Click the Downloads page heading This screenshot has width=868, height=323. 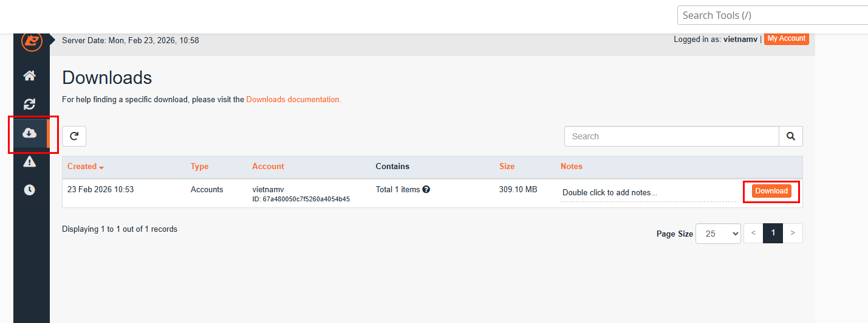point(107,78)
